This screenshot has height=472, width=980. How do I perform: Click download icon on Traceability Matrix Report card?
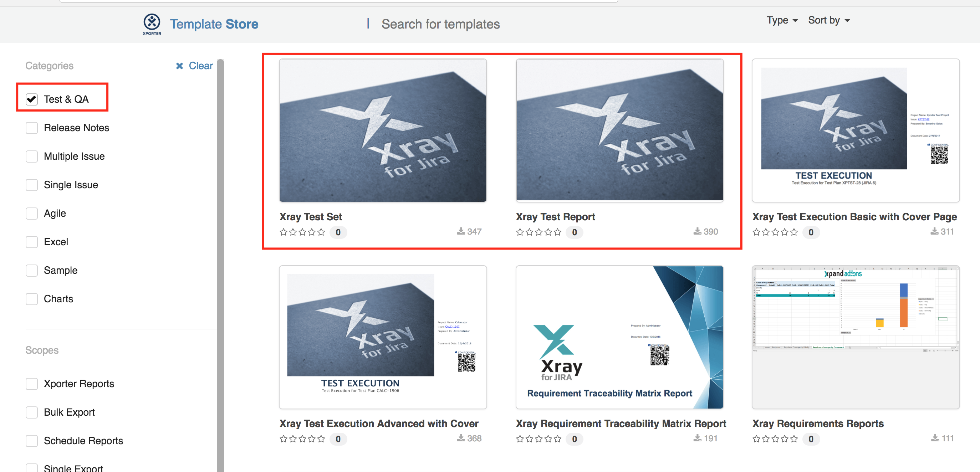pyautogui.click(x=697, y=438)
